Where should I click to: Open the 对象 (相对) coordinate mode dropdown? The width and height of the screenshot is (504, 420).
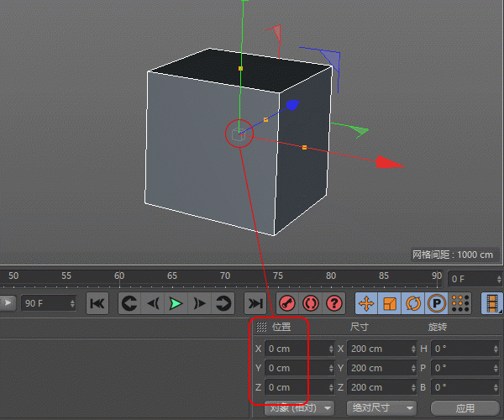point(300,408)
